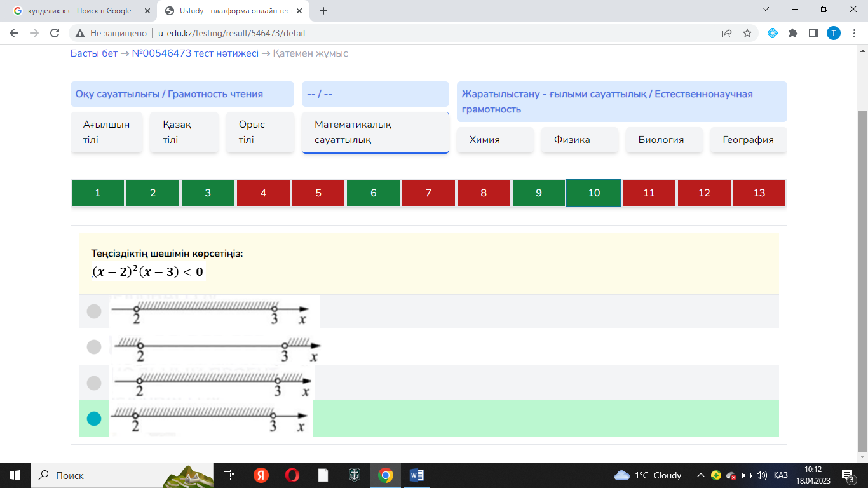Launch Yandex browser from the taskbar
The width and height of the screenshot is (868, 488).
pos(261,475)
